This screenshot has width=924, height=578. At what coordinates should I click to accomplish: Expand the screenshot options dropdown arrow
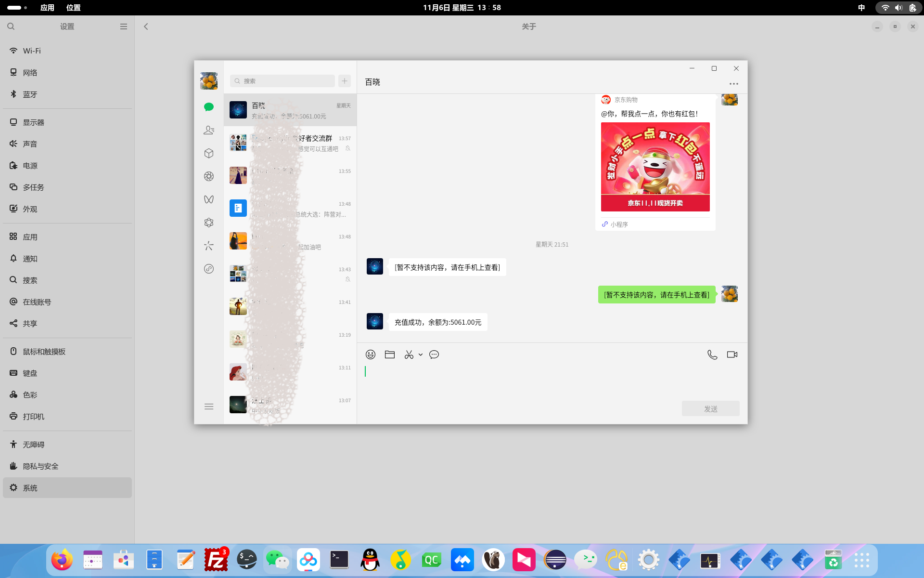pyautogui.click(x=421, y=355)
